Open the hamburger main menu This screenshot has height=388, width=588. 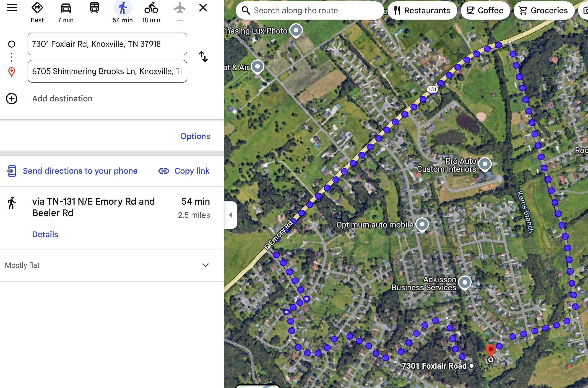coord(12,8)
